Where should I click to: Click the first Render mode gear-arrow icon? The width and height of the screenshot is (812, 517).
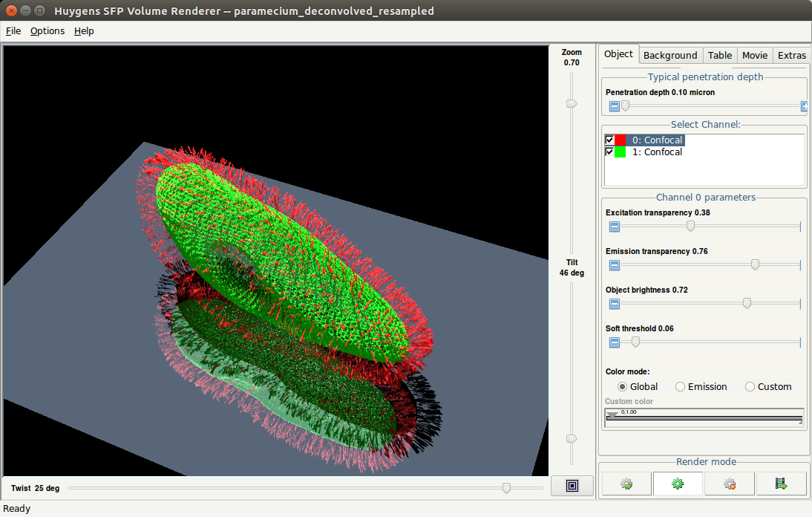[x=626, y=484]
